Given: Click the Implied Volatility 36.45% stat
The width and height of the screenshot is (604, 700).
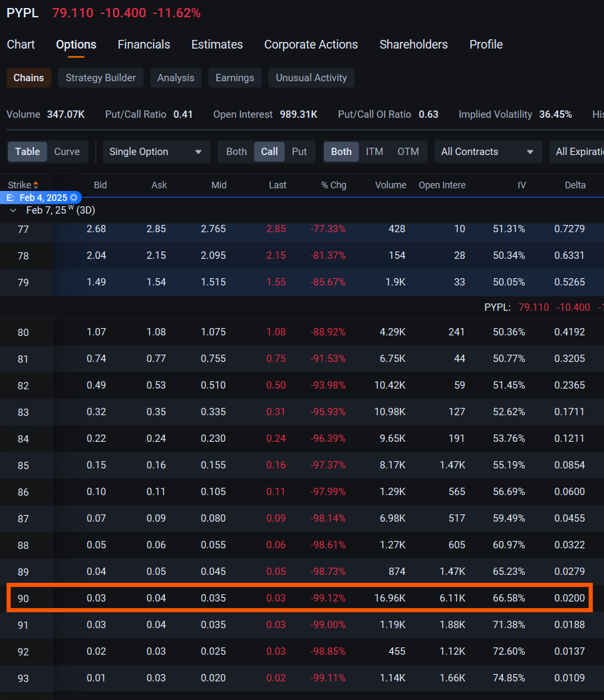Looking at the screenshot, I should click(x=515, y=114).
